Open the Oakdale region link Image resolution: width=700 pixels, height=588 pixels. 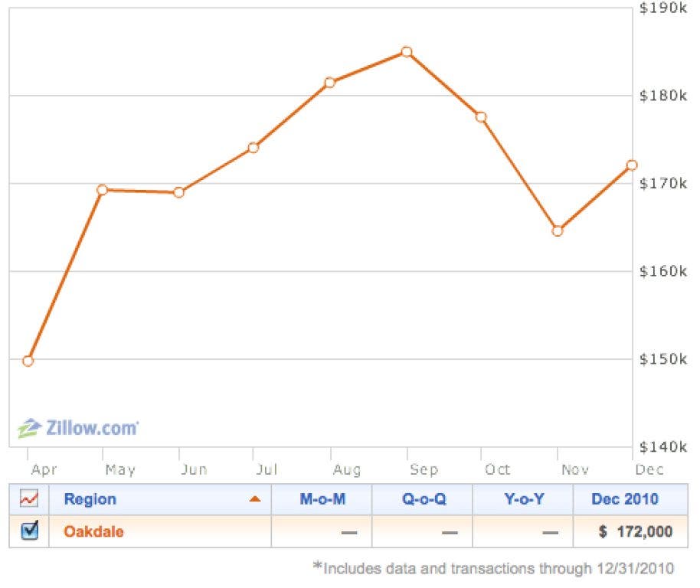(93, 531)
